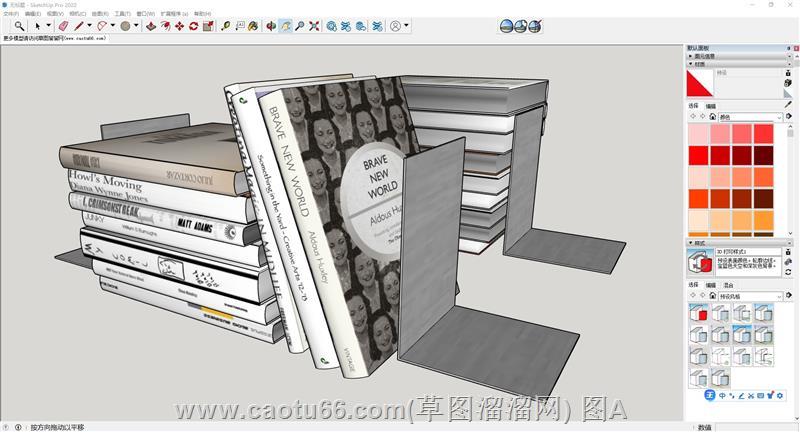The width and height of the screenshot is (800, 432).
Task: Choose the Circle shape tool
Action: [x=126, y=26]
